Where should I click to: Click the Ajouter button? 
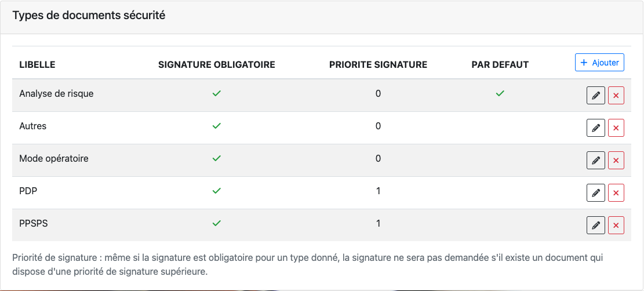[x=599, y=63]
